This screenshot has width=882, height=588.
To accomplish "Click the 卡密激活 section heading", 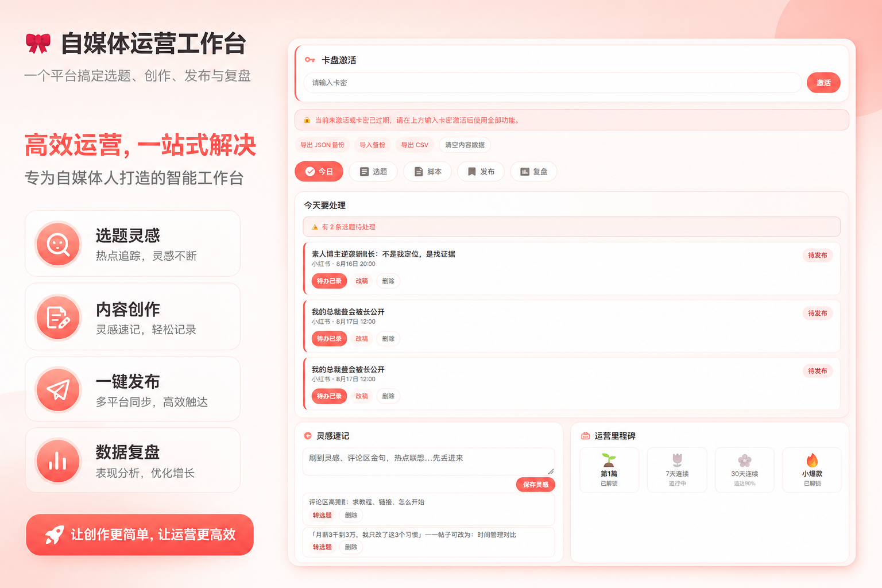I will [339, 60].
